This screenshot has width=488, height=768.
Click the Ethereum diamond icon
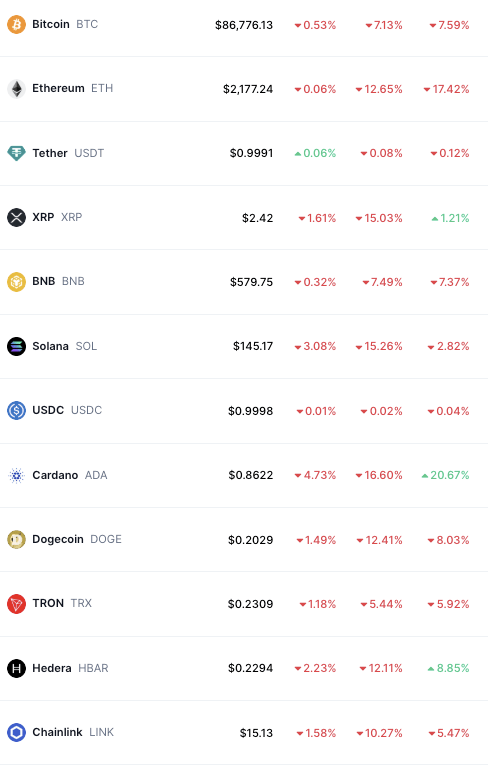tap(16, 89)
